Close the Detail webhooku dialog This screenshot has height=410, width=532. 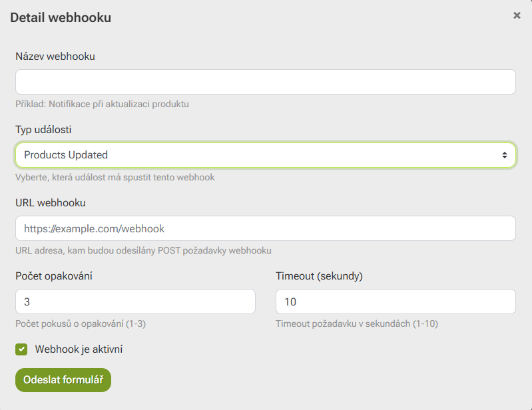[517, 15]
